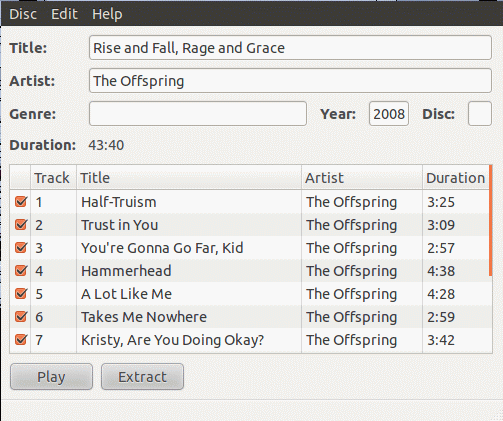Viewport: 503px width, 421px height.
Task: Click duration 2:57 in track 3 row
Action: click(441, 248)
